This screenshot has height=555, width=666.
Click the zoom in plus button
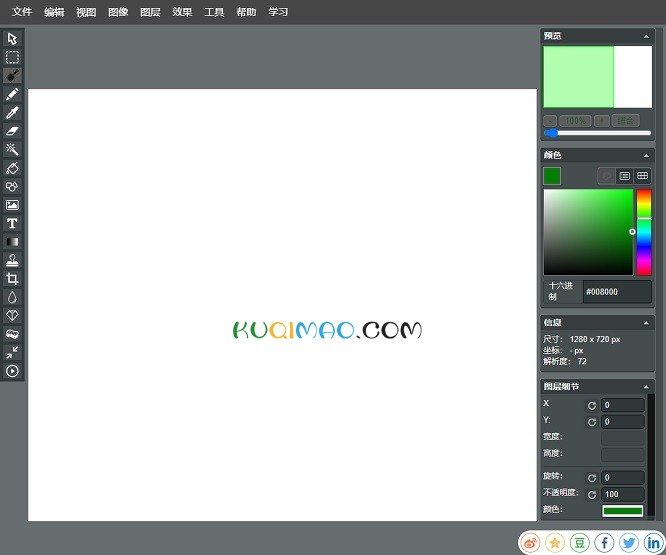point(601,121)
